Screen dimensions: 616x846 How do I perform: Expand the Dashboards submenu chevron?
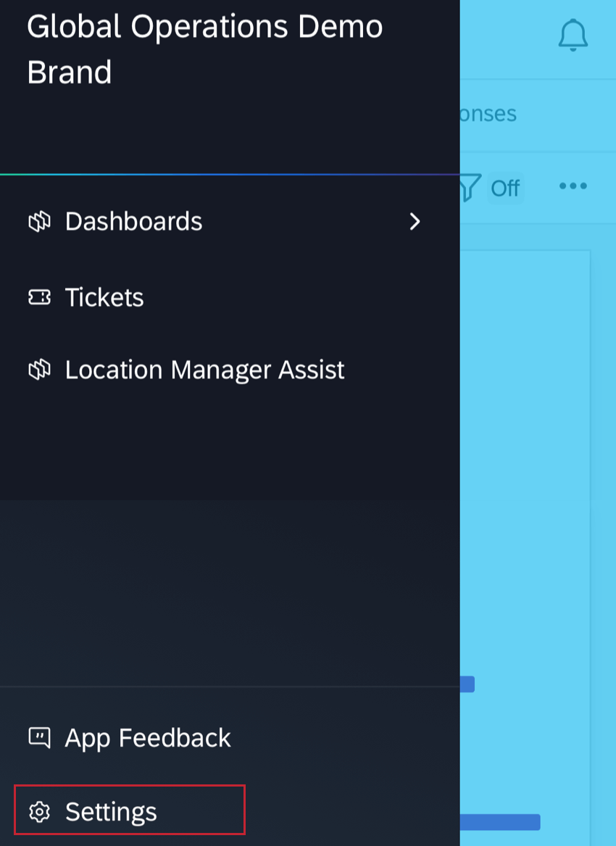pos(415,223)
